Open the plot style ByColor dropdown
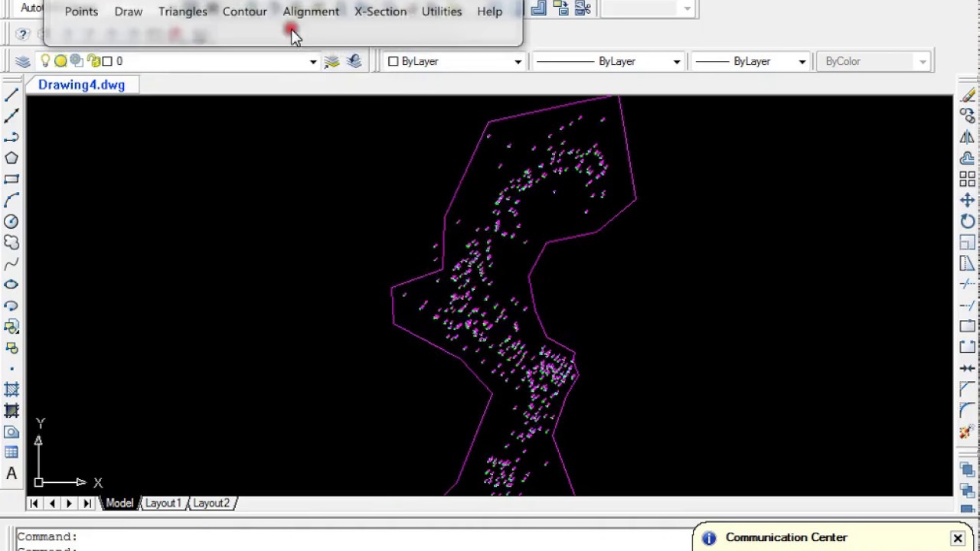This screenshot has height=551, width=980. pos(923,61)
